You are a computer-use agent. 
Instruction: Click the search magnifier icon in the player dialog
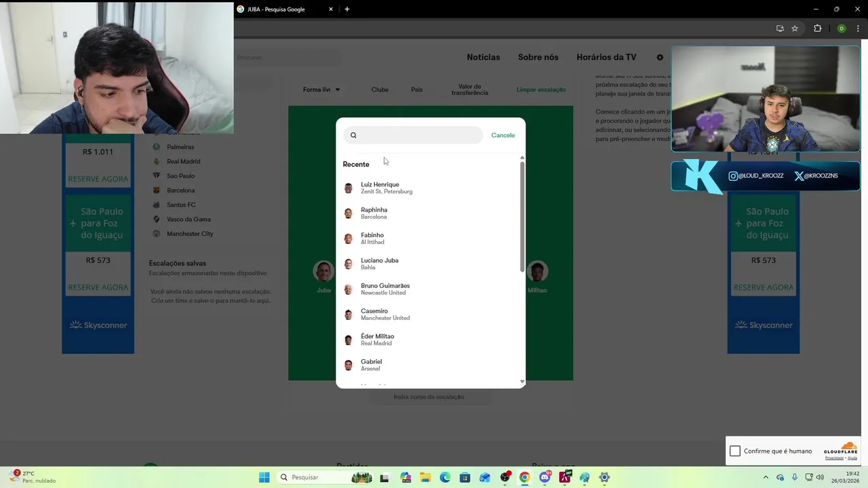pyautogui.click(x=353, y=136)
